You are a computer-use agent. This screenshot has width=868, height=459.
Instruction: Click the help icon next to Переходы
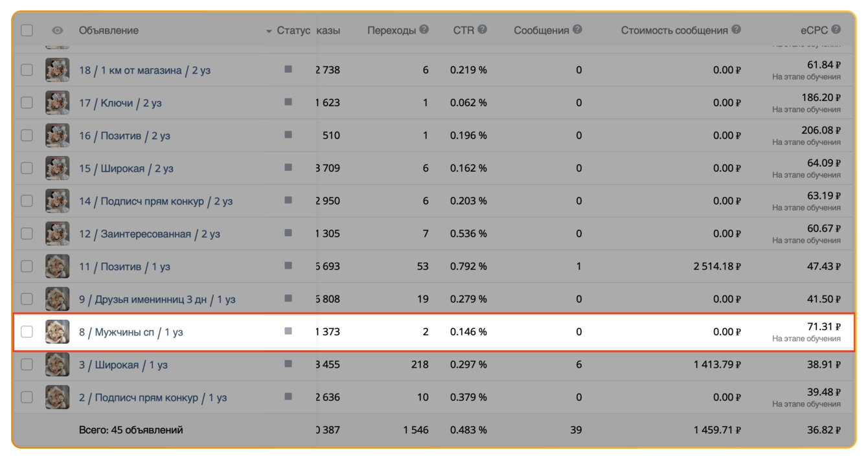pos(424,30)
